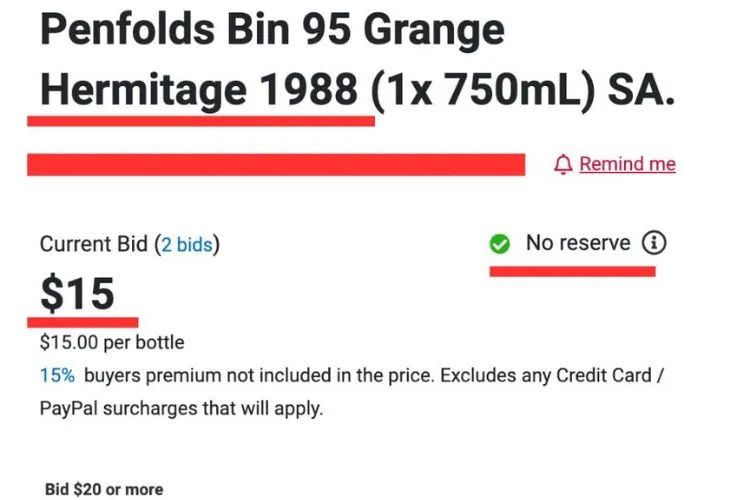750x500 pixels.
Task: Click the red underline below Hermitage 1988
Action: coord(200,120)
